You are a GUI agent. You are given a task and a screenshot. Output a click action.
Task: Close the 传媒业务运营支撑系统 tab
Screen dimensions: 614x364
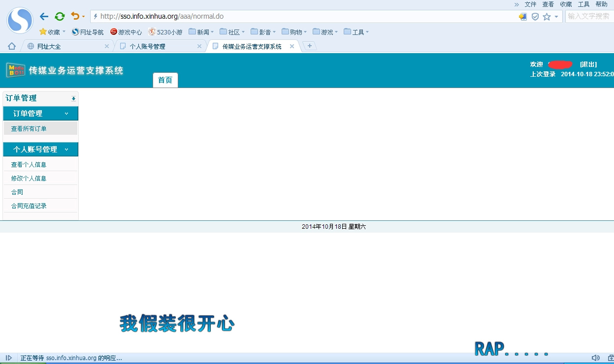(x=292, y=46)
